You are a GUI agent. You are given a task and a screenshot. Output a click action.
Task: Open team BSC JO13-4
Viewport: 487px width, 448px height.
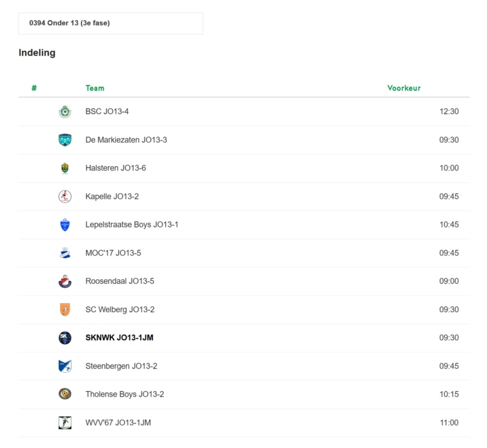tap(107, 112)
